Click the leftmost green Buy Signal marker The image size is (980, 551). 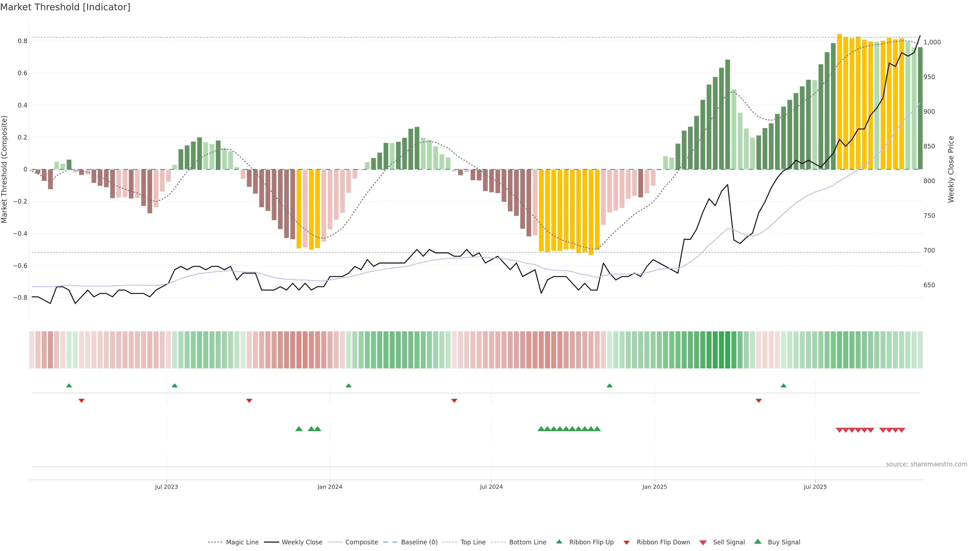[x=299, y=429]
